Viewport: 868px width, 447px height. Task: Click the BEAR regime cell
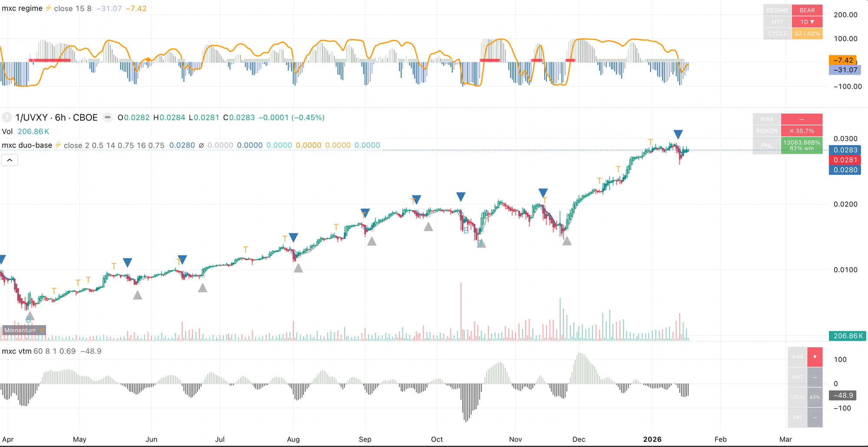[x=807, y=10]
